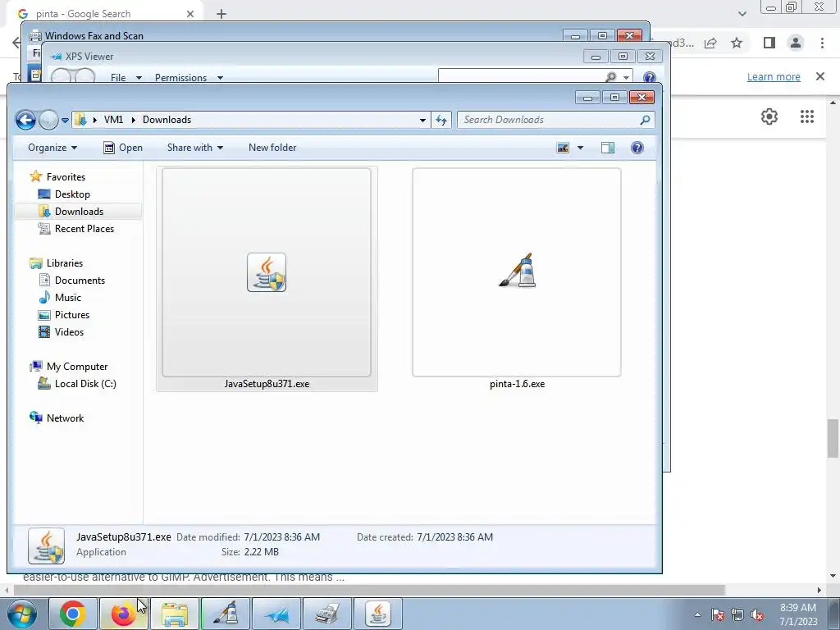Click the Java icon in details pane
Viewport: 840px width, 630px height.
(46, 546)
